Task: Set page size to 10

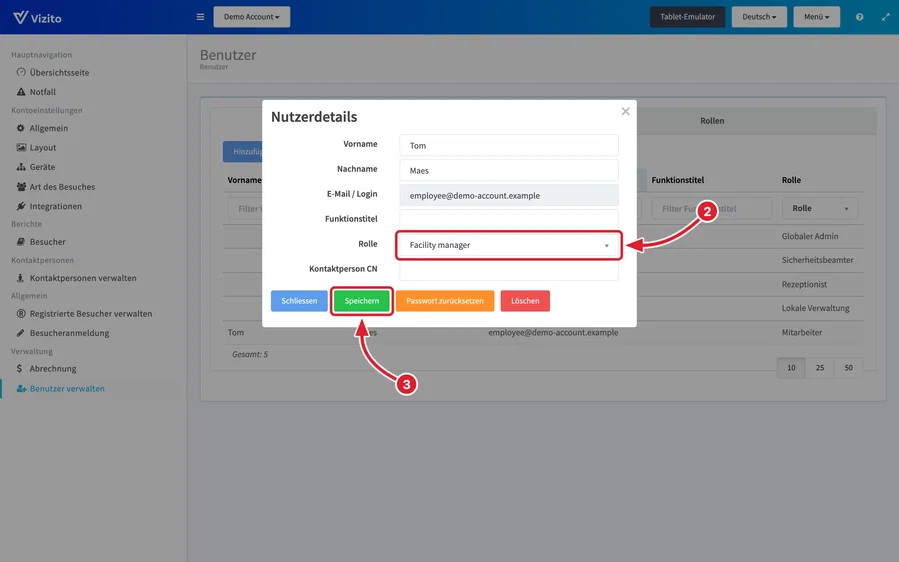Action: (791, 368)
